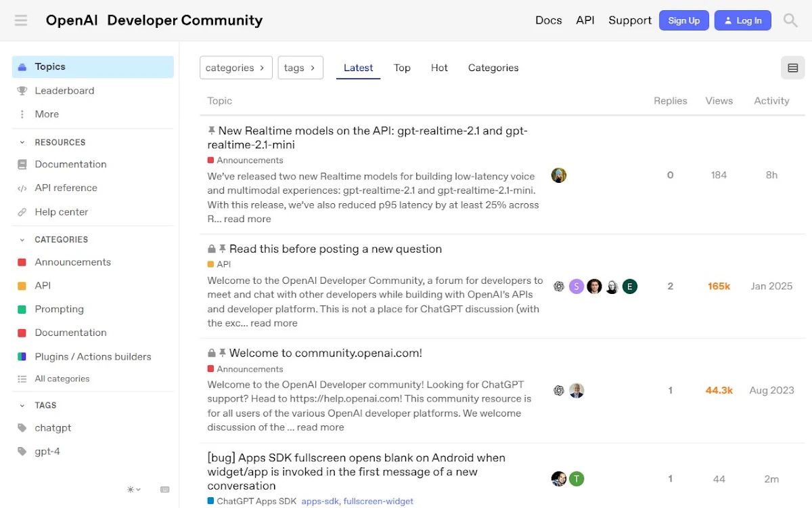812x508 pixels.
Task: Click the More vertical dots icon
Action: tap(22, 114)
